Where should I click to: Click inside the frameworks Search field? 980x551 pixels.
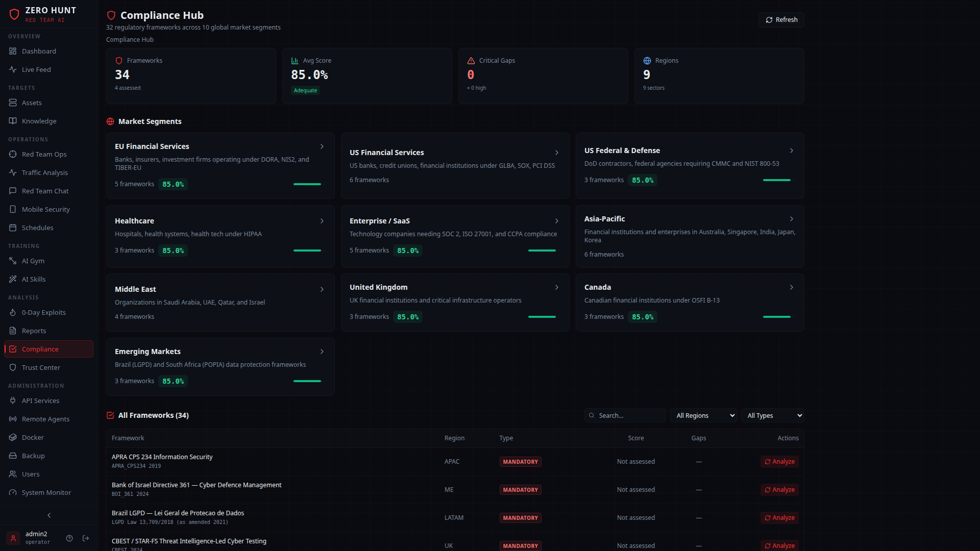625,415
